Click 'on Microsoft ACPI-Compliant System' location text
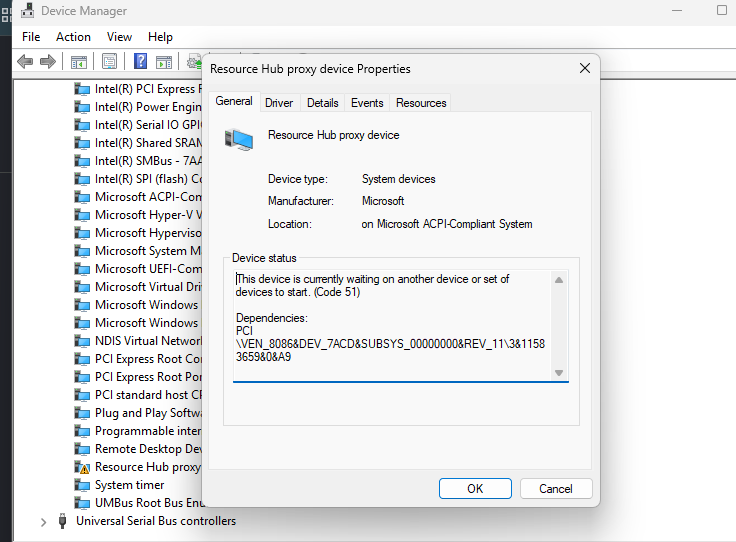 coord(447,224)
